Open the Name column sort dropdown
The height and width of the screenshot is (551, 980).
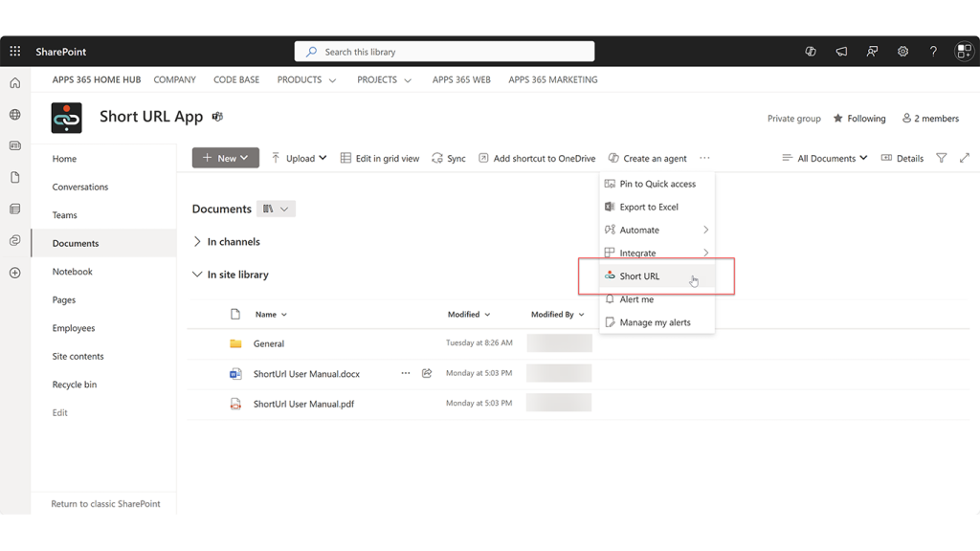point(271,314)
